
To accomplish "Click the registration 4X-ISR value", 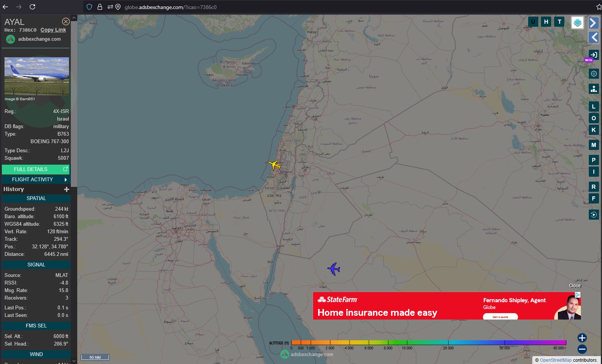I will [x=61, y=111].
